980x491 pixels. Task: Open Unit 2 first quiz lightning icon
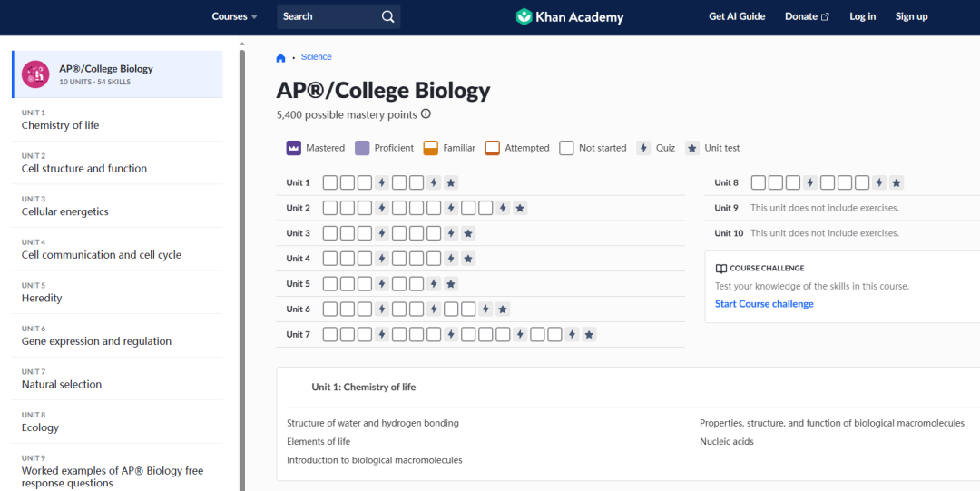(x=382, y=208)
